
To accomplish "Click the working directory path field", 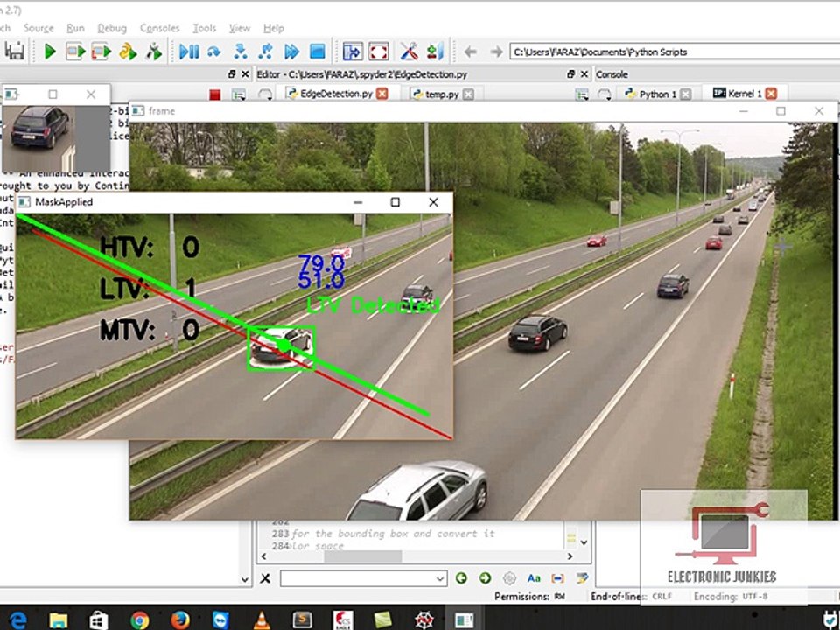I will (675, 52).
